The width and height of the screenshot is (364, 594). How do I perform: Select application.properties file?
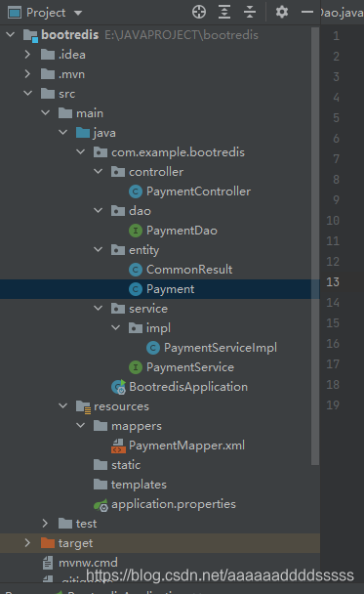pos(174,504)
